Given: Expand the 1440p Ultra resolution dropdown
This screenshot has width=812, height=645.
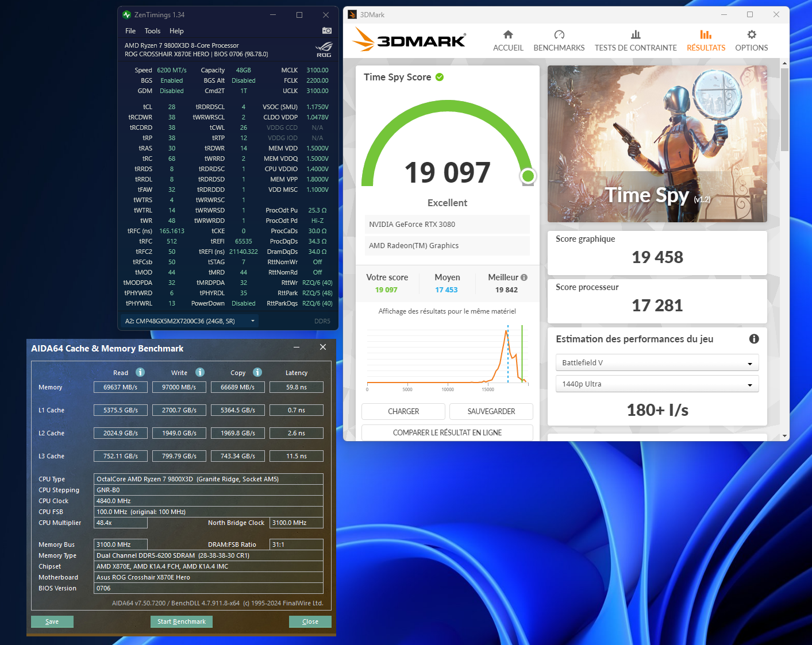Looking at the screenshot, I should click(x=657, y=384).
